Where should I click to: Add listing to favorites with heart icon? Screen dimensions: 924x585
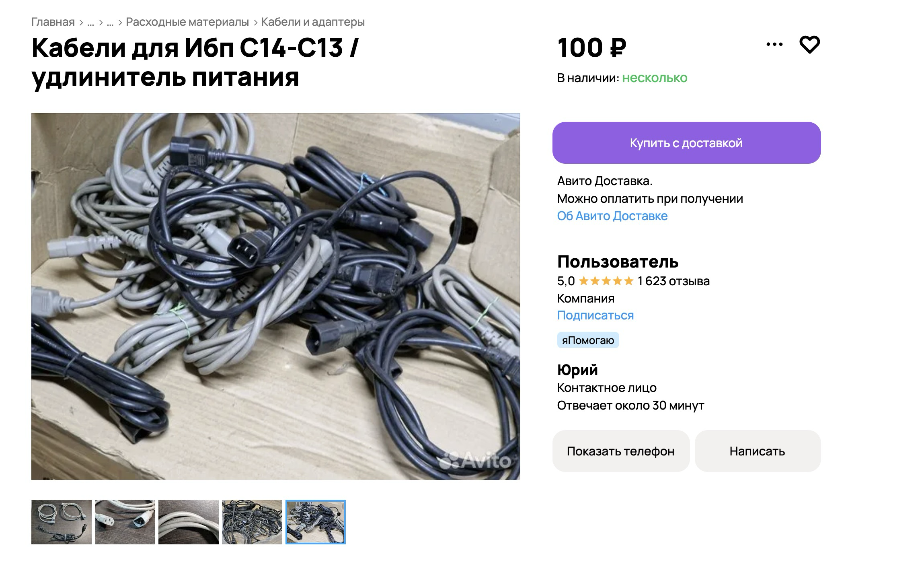[809, 44]
